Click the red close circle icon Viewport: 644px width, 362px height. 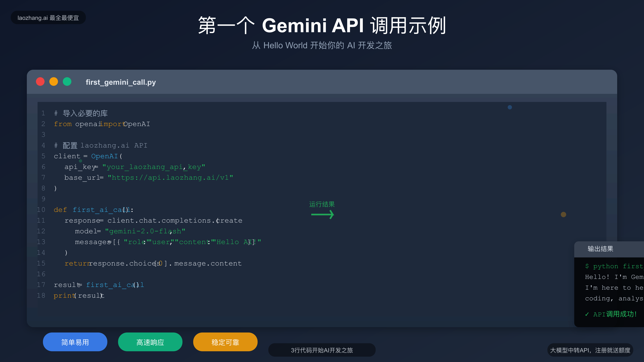coord(40,82)
